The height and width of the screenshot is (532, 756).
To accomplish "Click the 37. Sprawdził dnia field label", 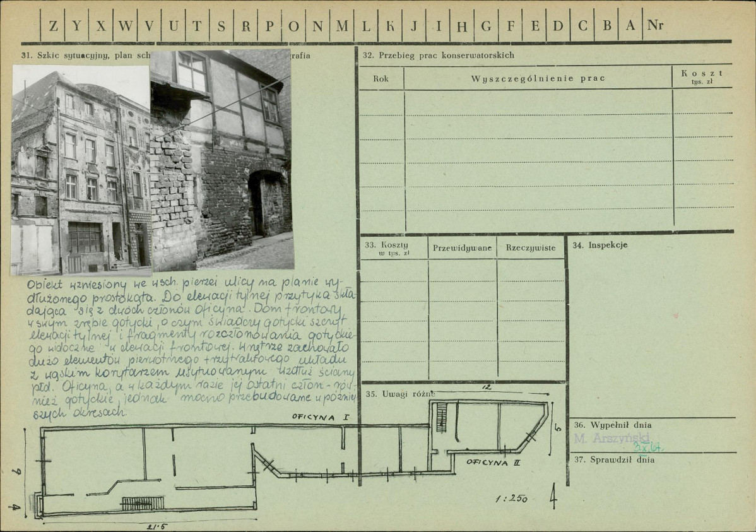I will [x=613, y=460].
